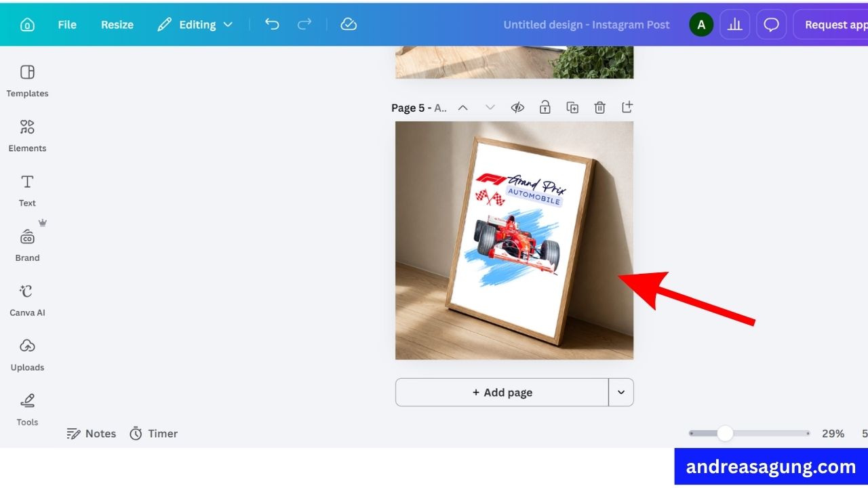Lock Page 5 with padlock icon
The image size is (868, 488).
coord(545,107)
